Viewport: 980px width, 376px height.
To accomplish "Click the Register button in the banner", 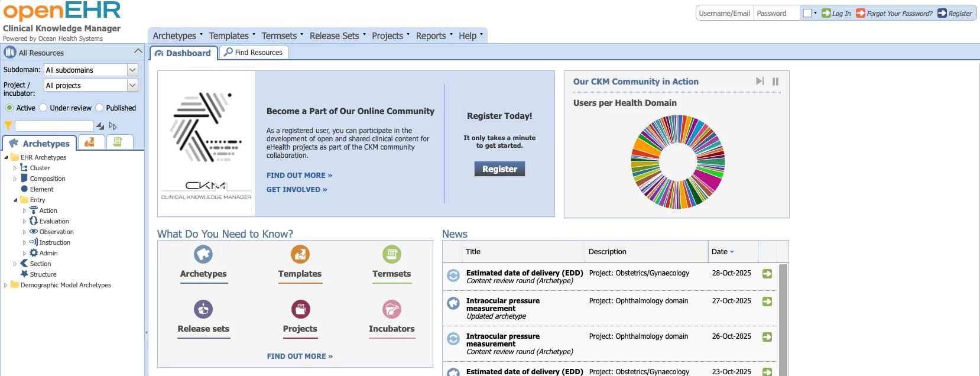I will tap(499, 169).
